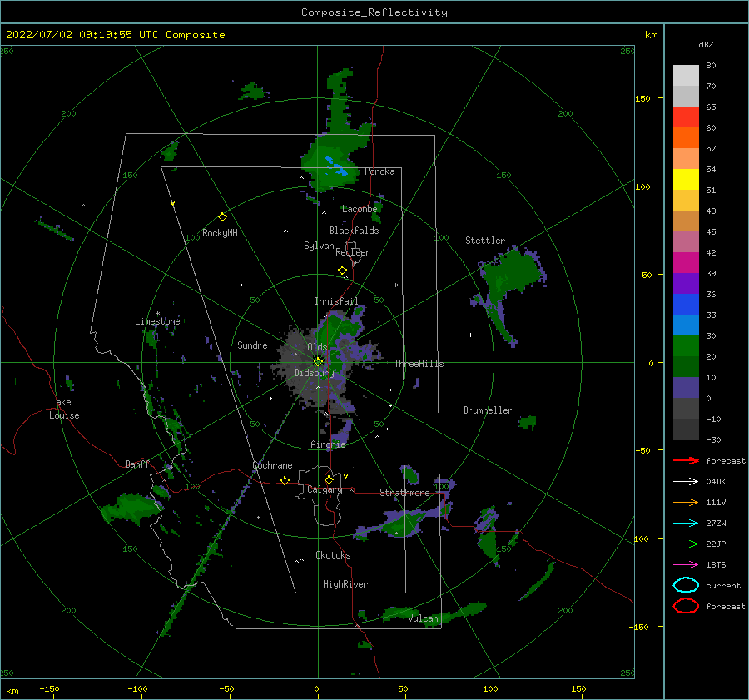Viewport: 749px width, 700px height.
Task: Click the dBZ legend heading
Action: pyautogui.click(x=706, y=44)
